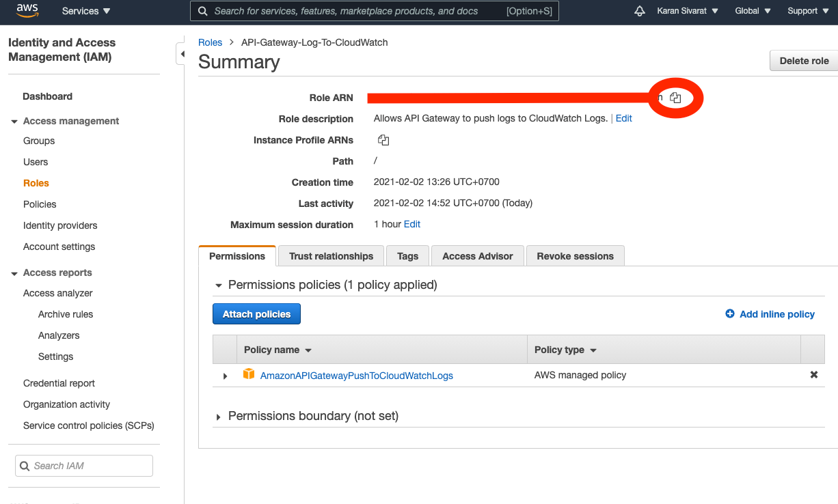Open the Global region dropdown
The width and height of the screenshot is (838, 504).
point(752,10)
